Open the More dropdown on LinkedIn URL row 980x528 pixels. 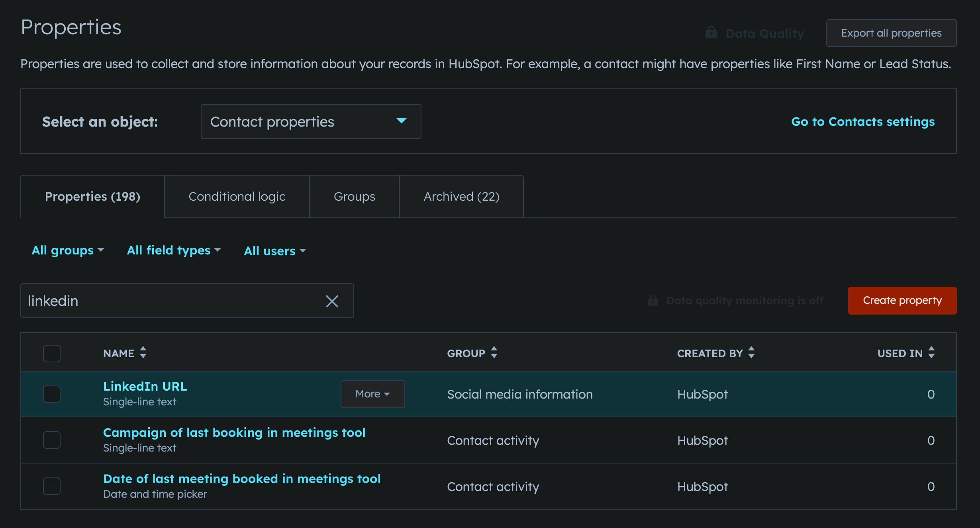click(372, 394)
